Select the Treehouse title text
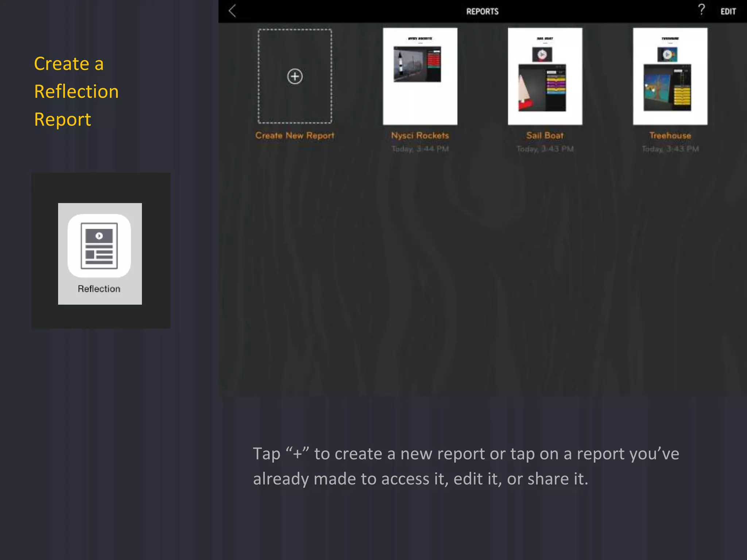The image size is (747, 560). (x=670, y=136)
